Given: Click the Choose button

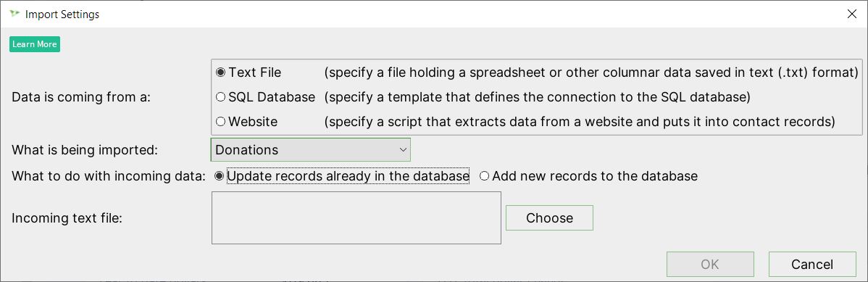Looking at the screenshot, I should (x=549, y=217).
